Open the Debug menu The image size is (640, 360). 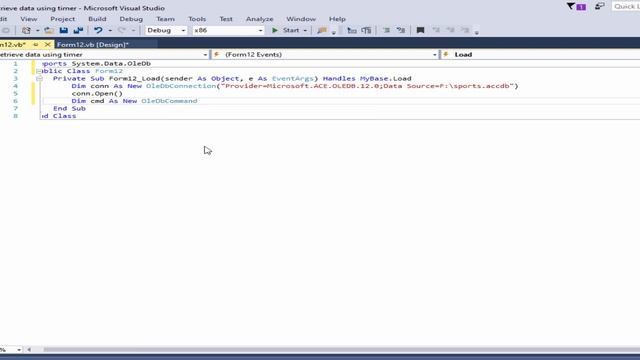pyautogui.click(x=131, y=19)
